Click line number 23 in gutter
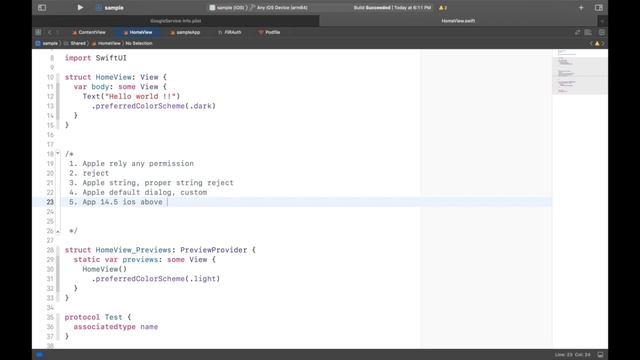Image resolution: width=640 pixels, height=360 pixels. (50, 202)
